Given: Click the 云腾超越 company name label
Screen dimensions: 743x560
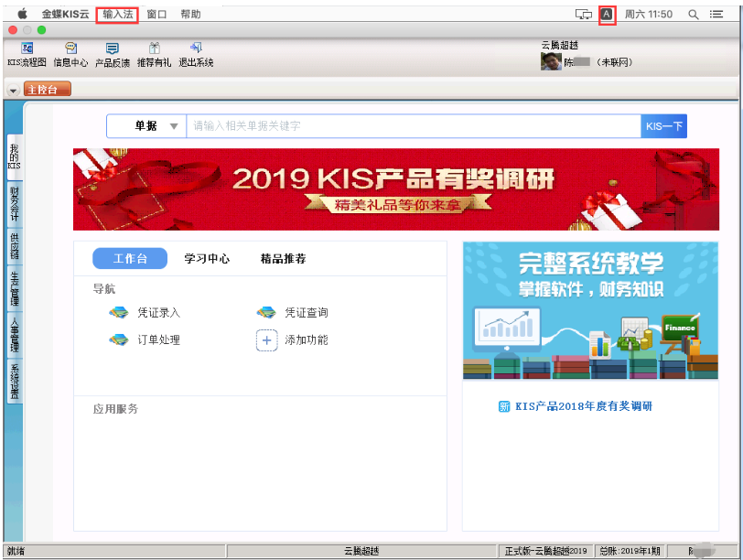Looking at the screenshot, I should [x=560, y=46].
